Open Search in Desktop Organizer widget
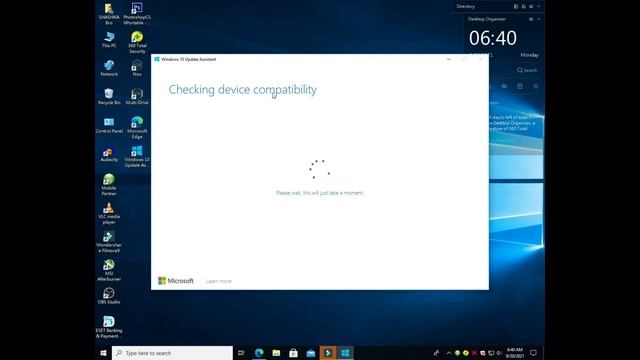This screenshot has width=640, height=360. click(527, 70)
